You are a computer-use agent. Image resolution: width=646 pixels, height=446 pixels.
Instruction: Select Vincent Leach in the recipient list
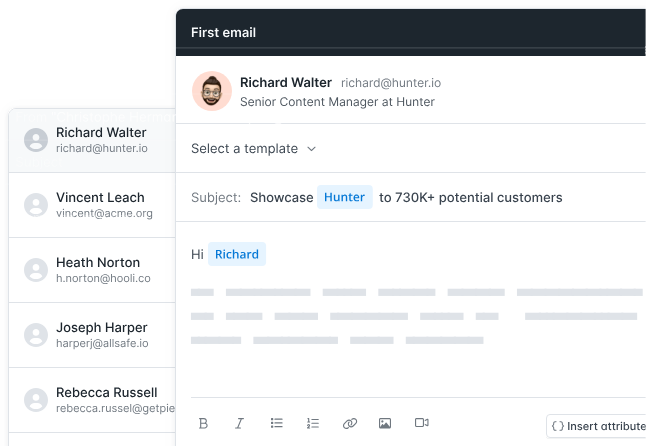[x=92, y=205]
